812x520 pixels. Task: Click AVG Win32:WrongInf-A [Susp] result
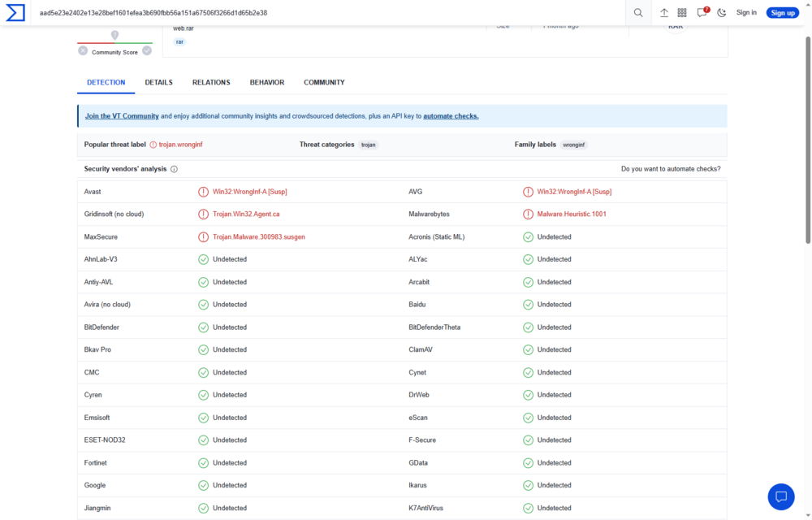[x=574, y=192]
